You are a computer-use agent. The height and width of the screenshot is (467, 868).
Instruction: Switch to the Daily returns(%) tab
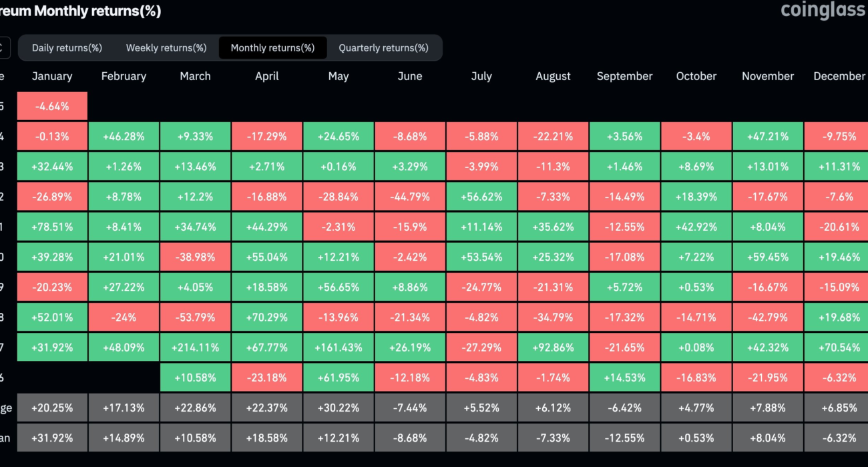coord(67,48)
